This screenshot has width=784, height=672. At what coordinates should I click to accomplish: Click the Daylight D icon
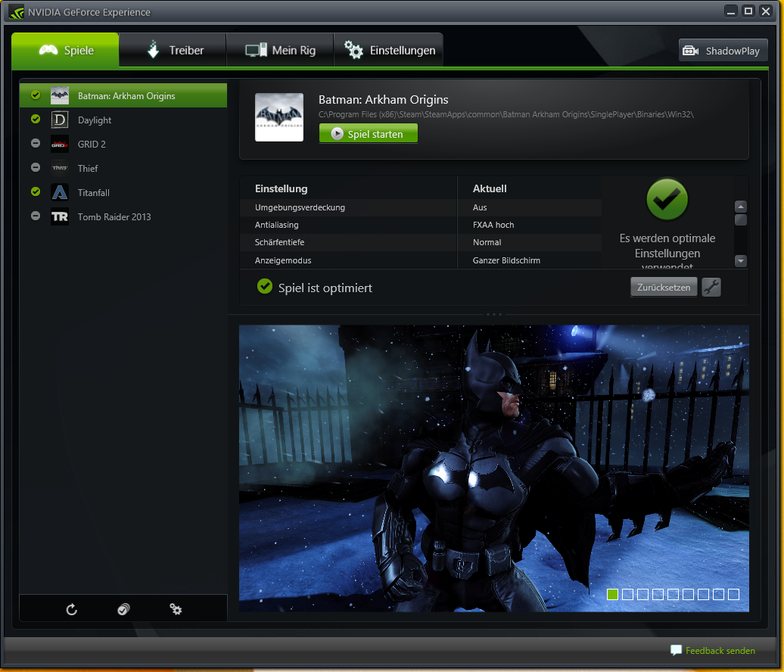60,120
